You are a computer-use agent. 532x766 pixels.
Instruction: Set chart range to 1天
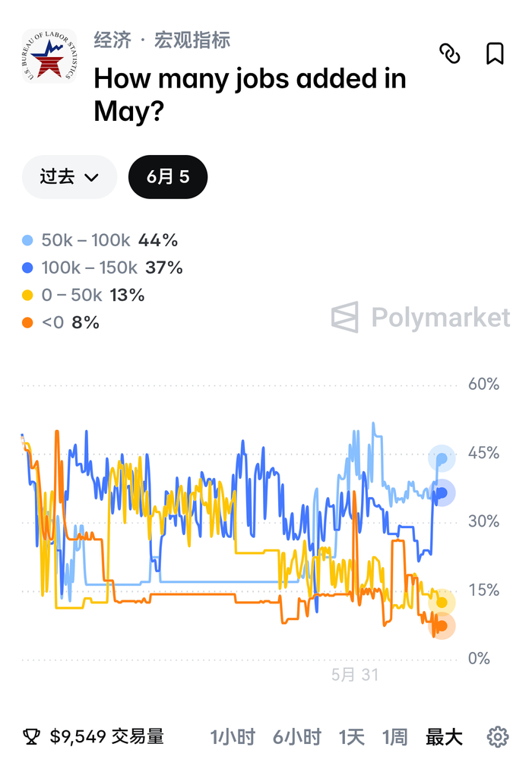point(352,736)
